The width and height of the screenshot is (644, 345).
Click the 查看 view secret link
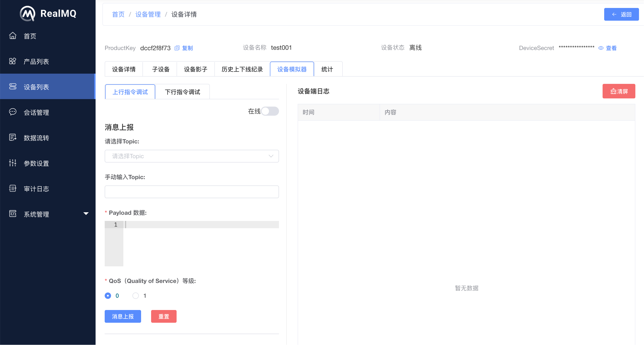611,48
